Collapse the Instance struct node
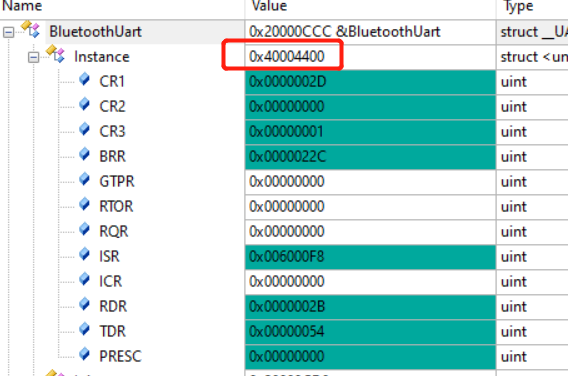 point(34,57)
